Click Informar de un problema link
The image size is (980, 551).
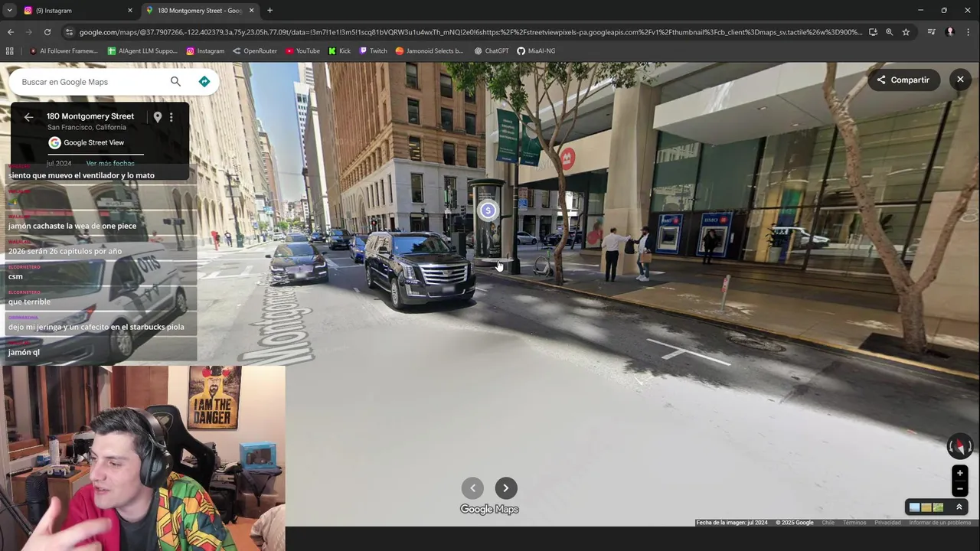pos(939,523)
